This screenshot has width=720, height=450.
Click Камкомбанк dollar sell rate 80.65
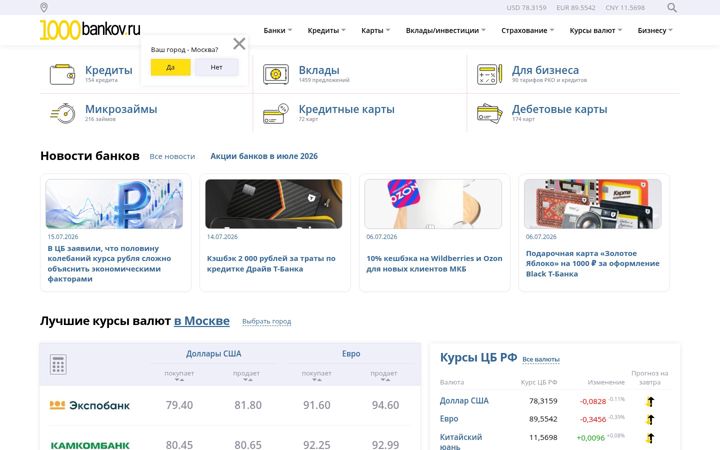[x=248, y=444]
